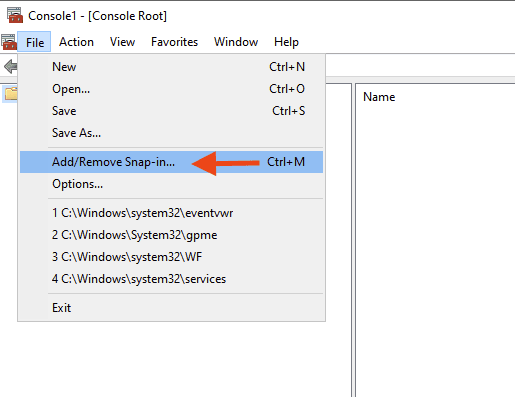Choose Exit from the File menu
This screenshot has height=397, width=515.
tap(171, 308)
